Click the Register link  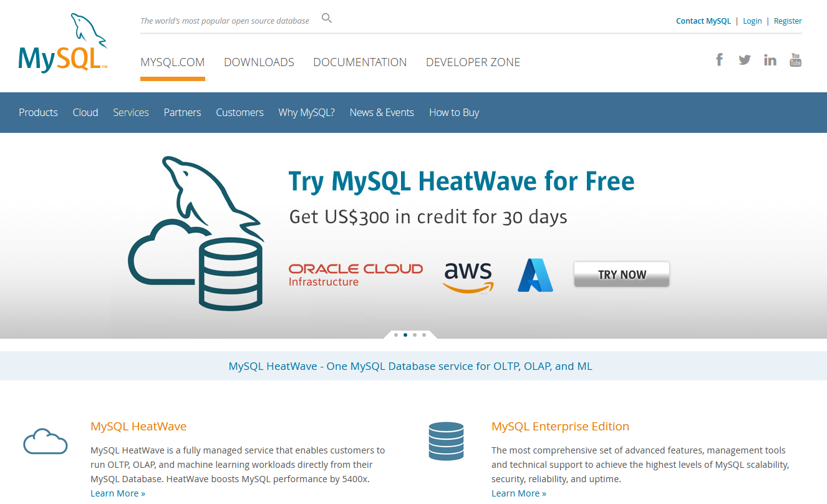coord(788,21)
